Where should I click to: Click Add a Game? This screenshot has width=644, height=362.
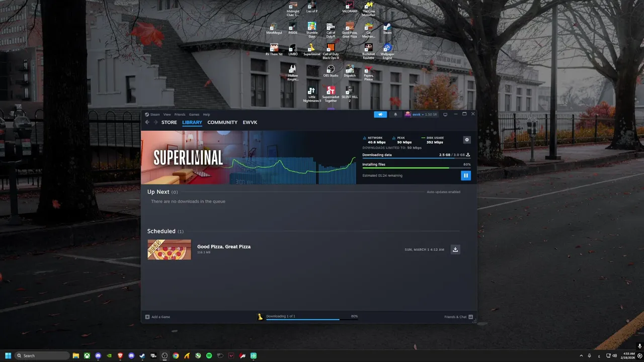pos(158,317)
